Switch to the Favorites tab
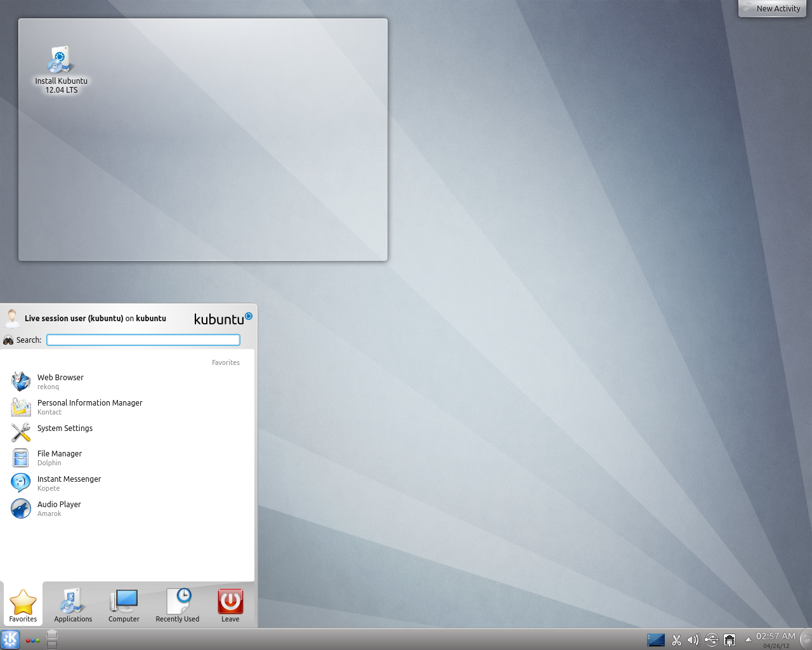This screenshot has height=650, width=812. (x=23, y=605)
